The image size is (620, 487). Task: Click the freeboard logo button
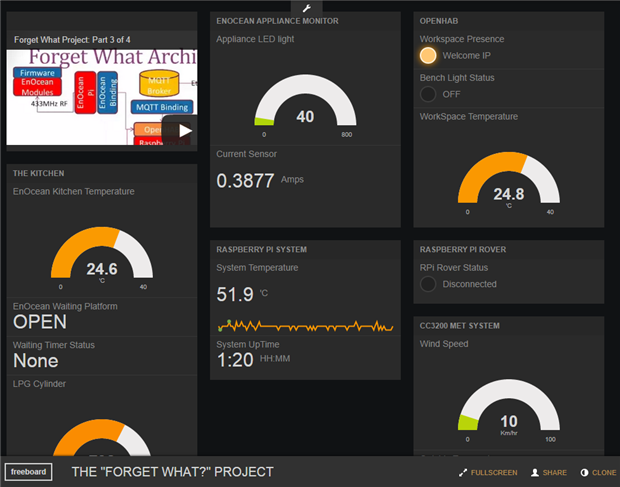[28, 472]
